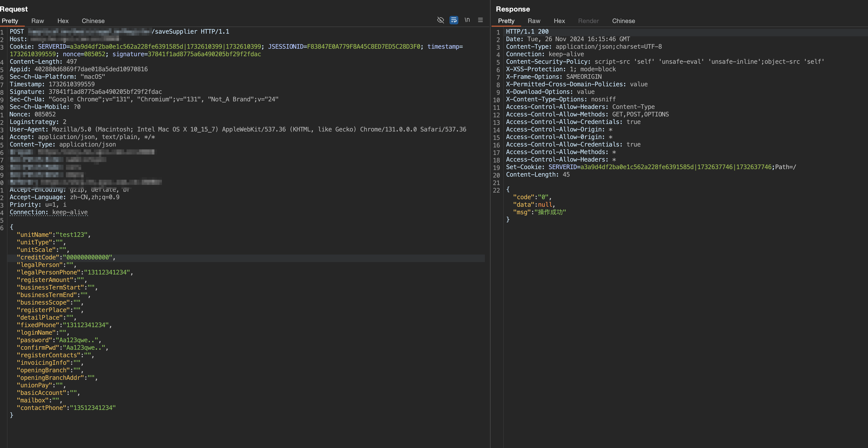Switch to Response Chinese tab
The height and width of the screenshot is (448, 868).
pos(624,21)
